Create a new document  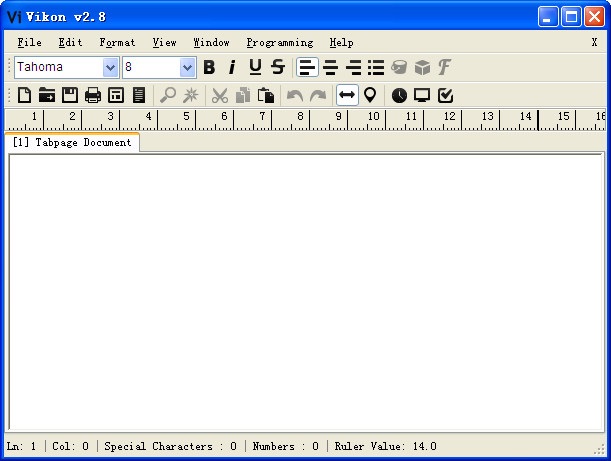24,95
